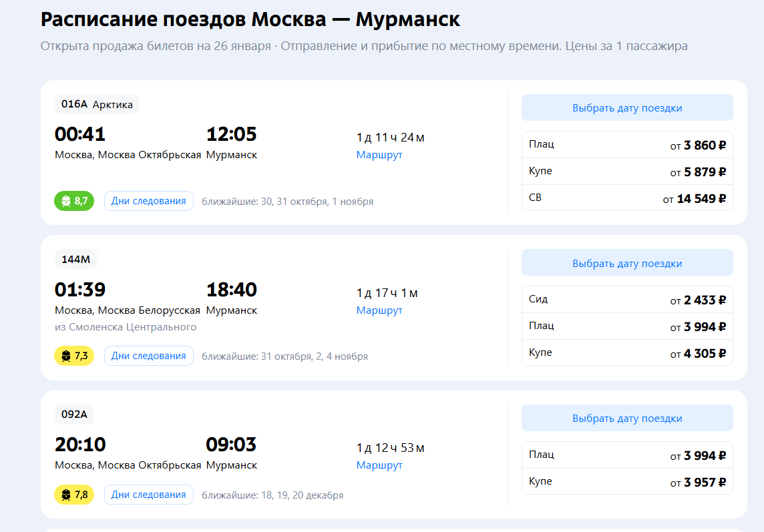This screenshot has width=764, height=532.
Task: Select Плац fare from 3 994 ₽ on train 144М
Action: (627, 326)
